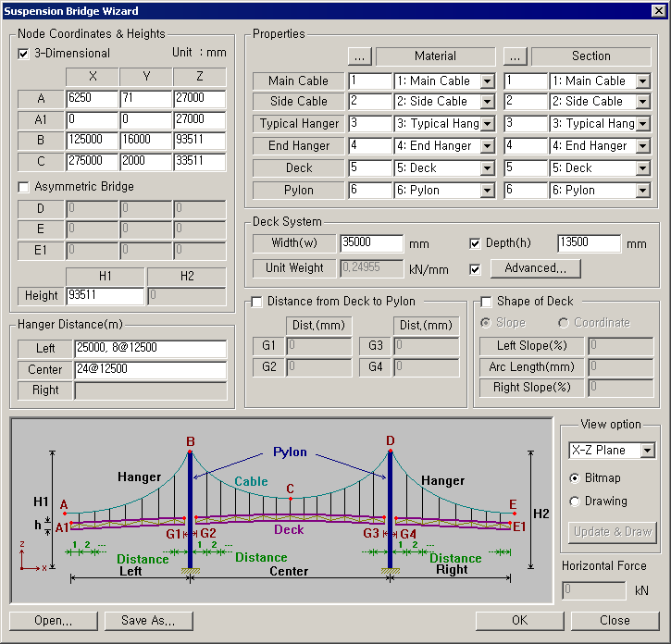Click the Save As... button

point(149,621)
